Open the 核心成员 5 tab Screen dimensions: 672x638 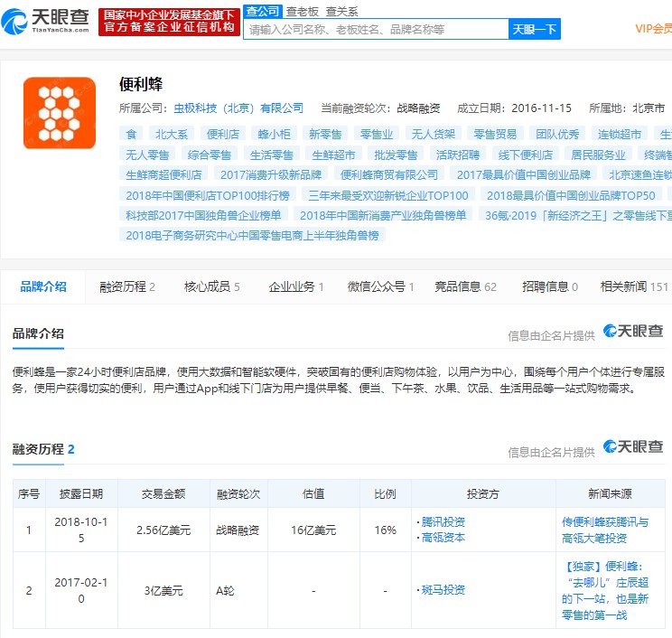[211, 286]
